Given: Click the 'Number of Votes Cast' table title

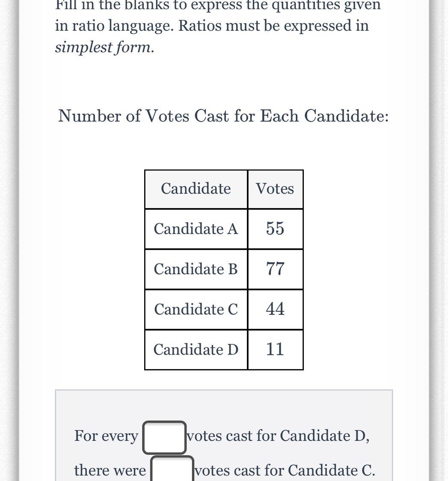Looking at the screenshot, I should pyautogui.click(x=223, y=116).
